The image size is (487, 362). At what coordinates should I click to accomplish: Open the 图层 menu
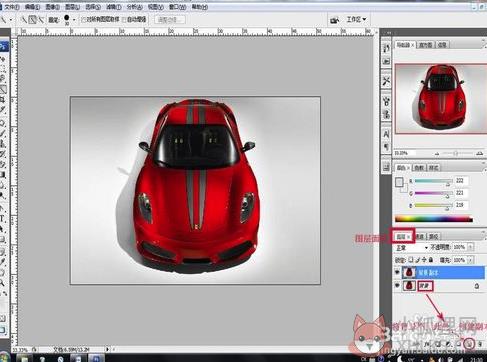(72, 6)
